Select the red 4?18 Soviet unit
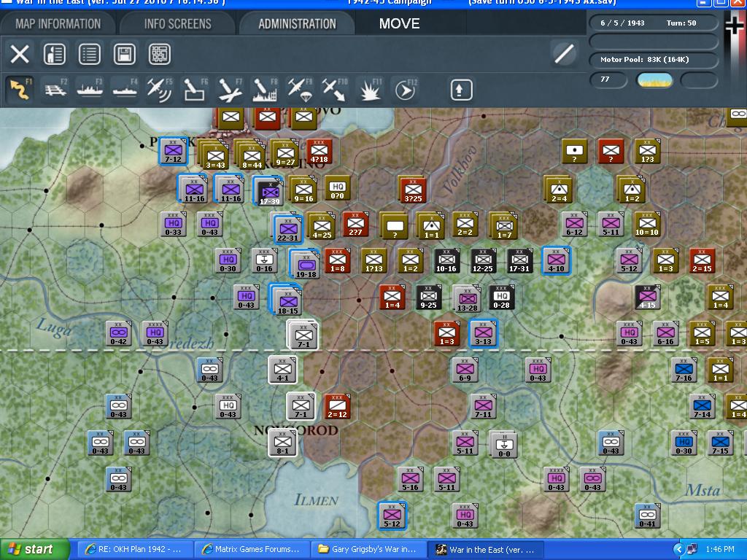 tap(320, 152)
